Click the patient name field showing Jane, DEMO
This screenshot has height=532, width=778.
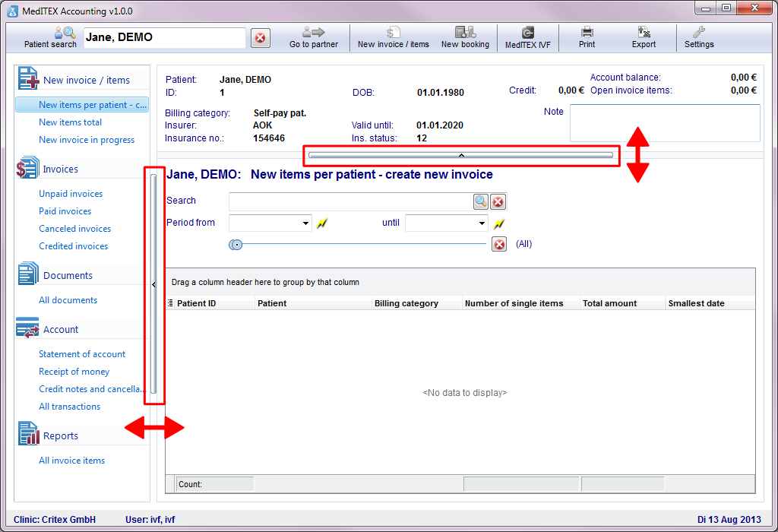tap(165, 38)
